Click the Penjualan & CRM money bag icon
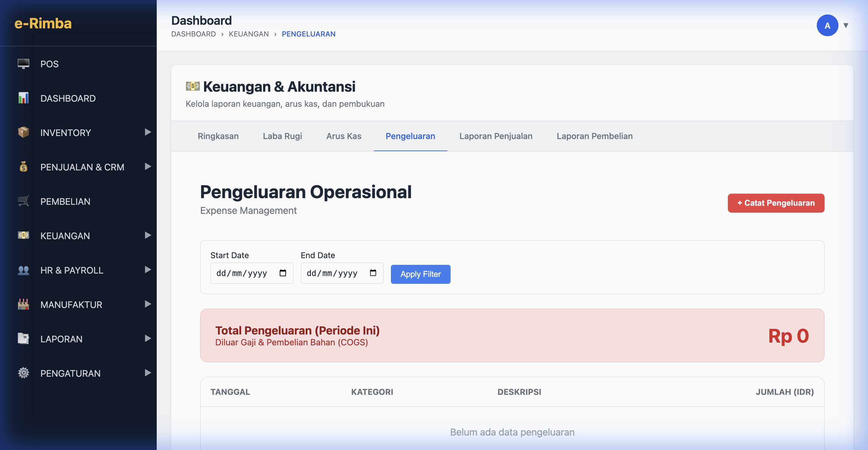The width and height of the screenshot is (868, 450). (x=23, y=167)
